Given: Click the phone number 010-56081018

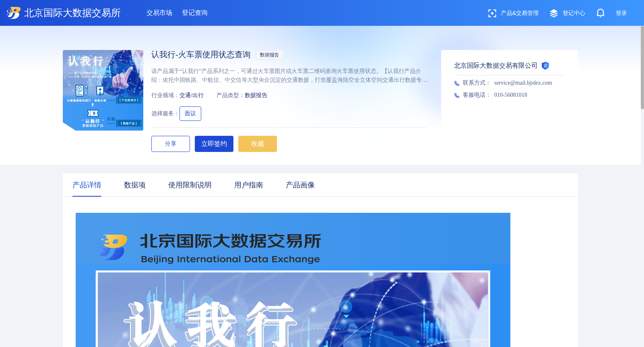Looking at the screenshot, I should 510,95.
